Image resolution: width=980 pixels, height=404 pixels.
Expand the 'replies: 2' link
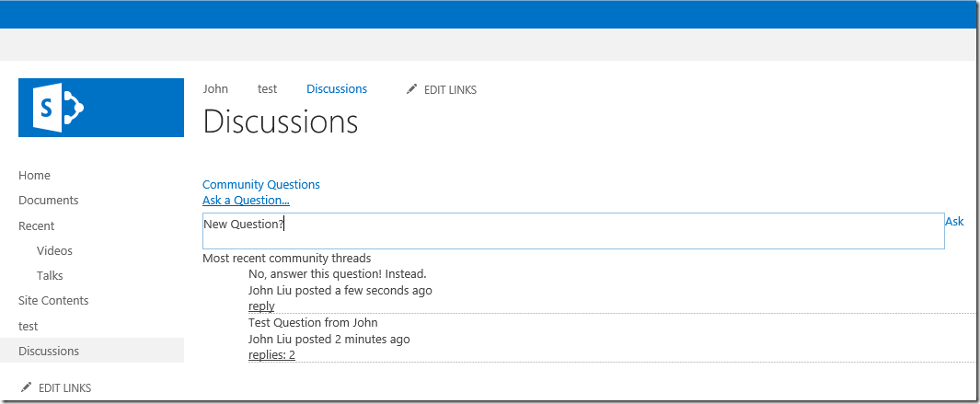pyautogui.click(x=271, y=355)
